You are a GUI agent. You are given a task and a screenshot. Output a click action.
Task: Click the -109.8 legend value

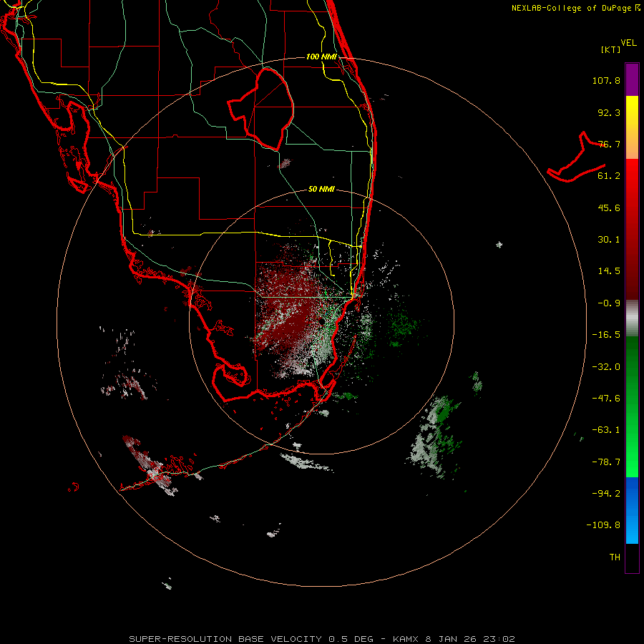(604, 525)
